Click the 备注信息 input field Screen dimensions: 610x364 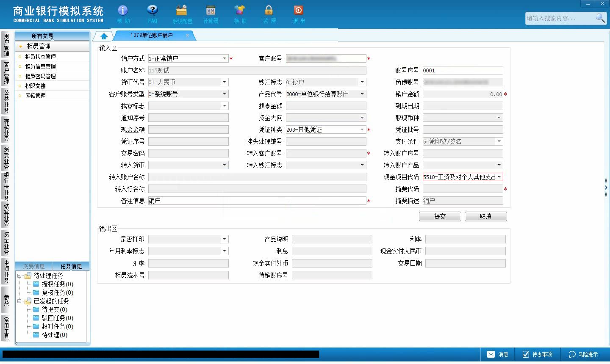click(257, 201)
